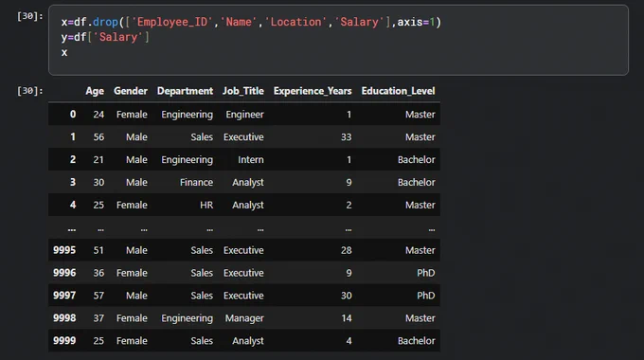
Task: Click 'Finance' department in row 3
Action: (x=196, y=182)
